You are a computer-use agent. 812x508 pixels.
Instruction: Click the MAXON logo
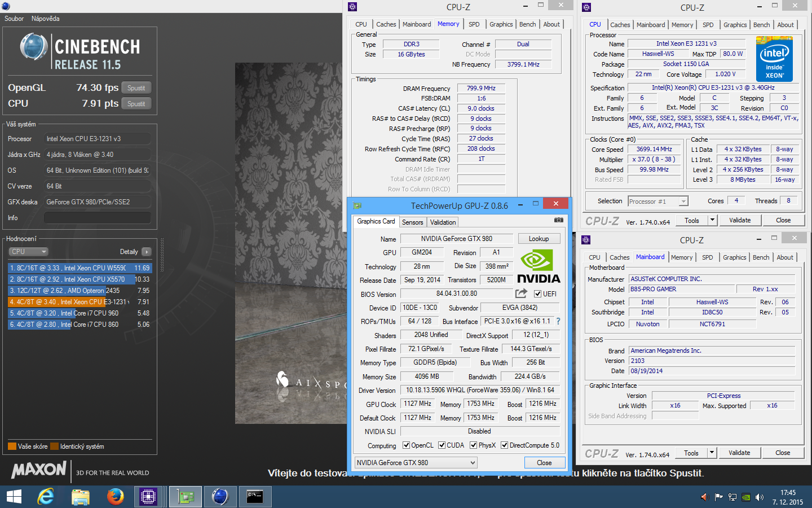click(39, 470)
